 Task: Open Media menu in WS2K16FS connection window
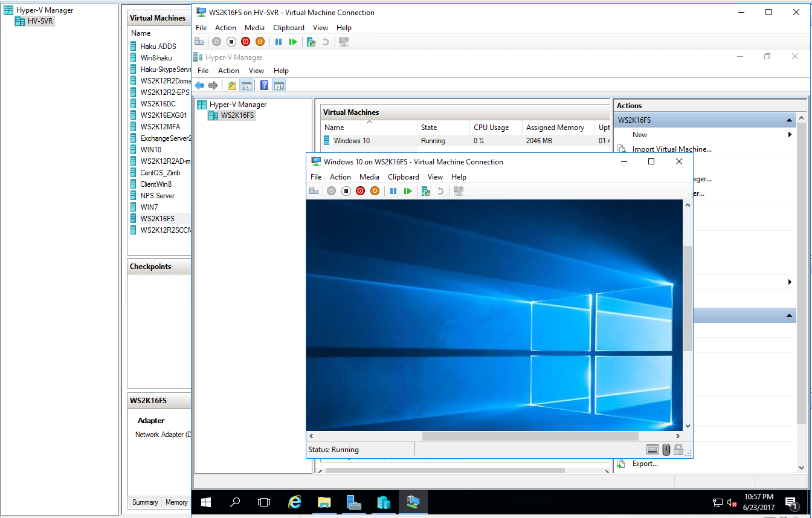254,28
